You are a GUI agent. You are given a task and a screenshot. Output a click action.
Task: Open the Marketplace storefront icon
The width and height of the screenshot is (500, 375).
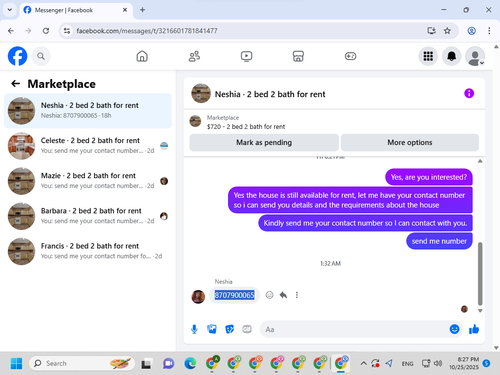point(298,56)
